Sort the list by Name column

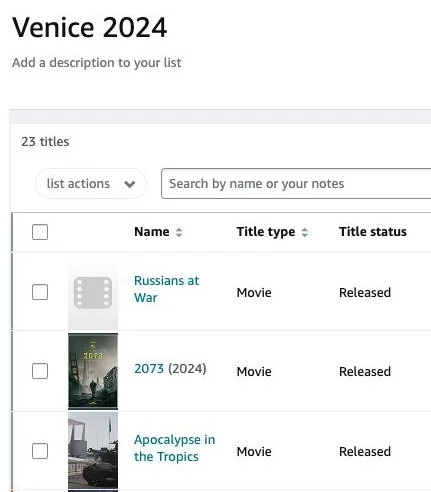(x=152, y=232)
